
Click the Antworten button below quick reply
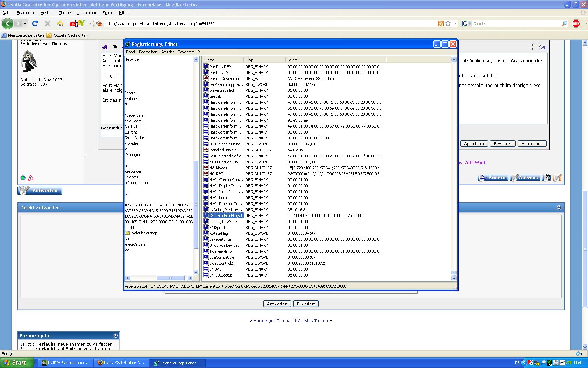[277, 304]
